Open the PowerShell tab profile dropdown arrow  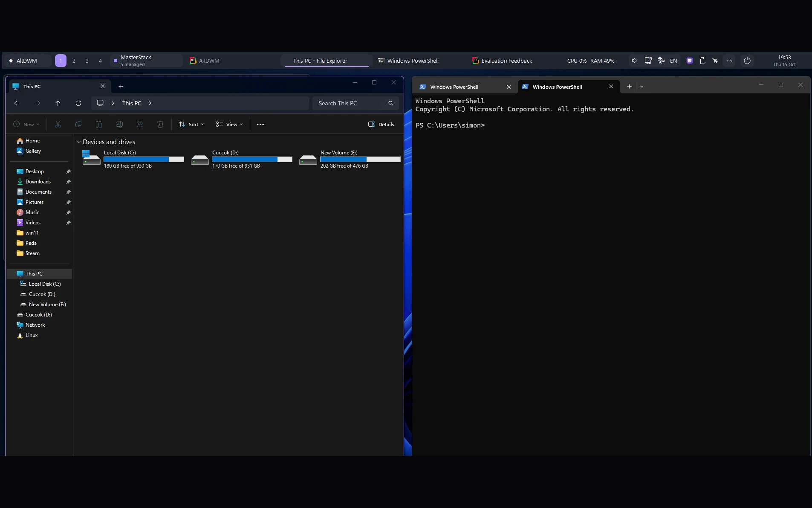click(642, 86)
